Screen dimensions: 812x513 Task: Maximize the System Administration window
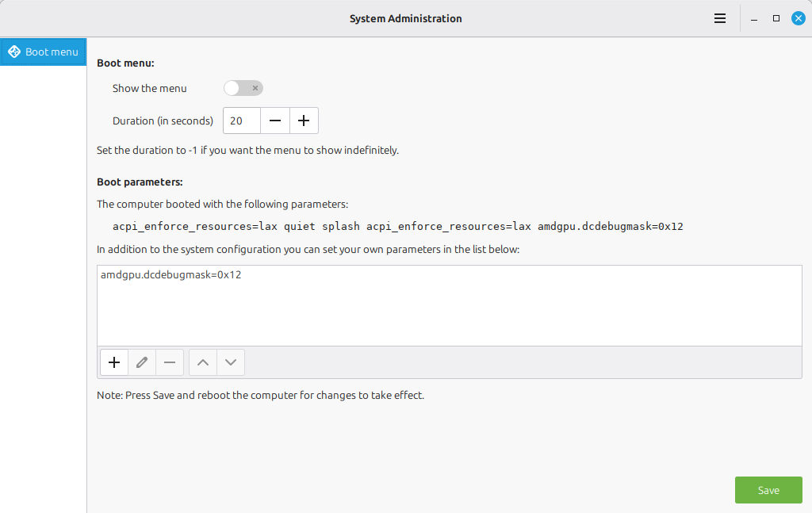click(x=776, y=18)
